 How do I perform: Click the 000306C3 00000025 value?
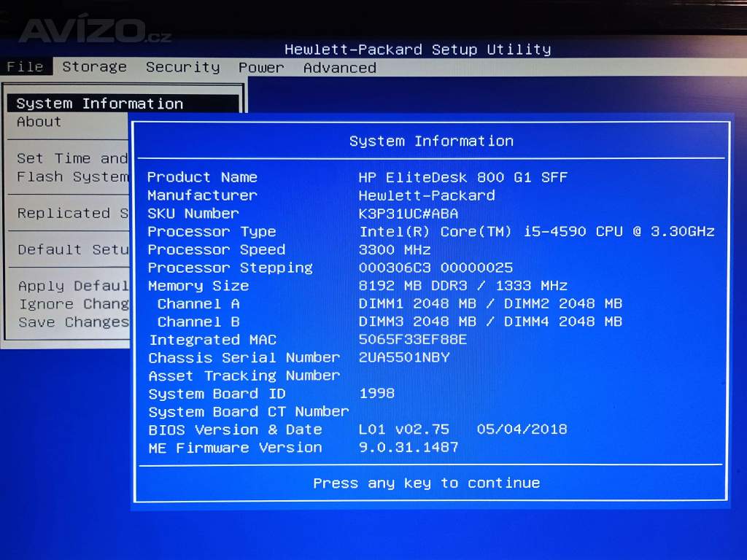point(436,268)
